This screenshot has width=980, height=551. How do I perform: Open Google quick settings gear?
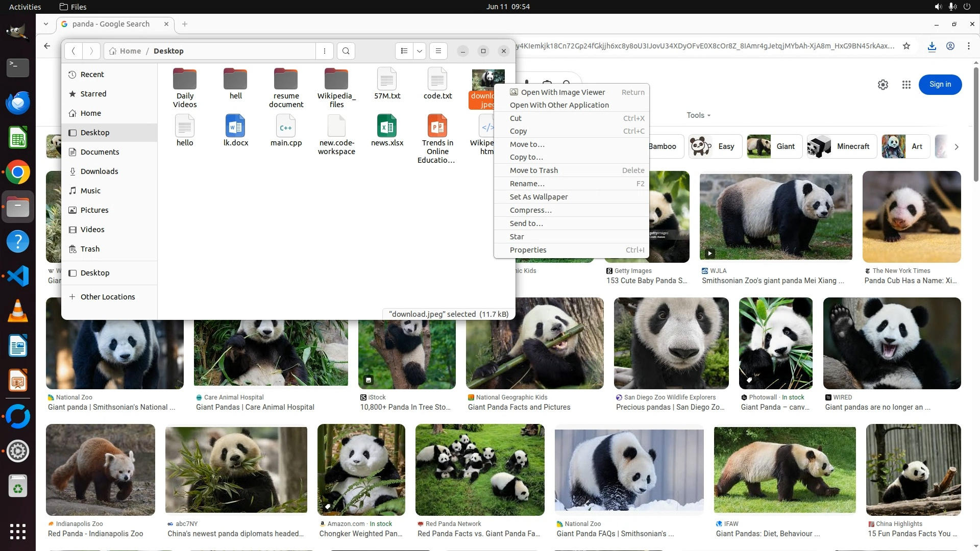(x=883, y=85)
